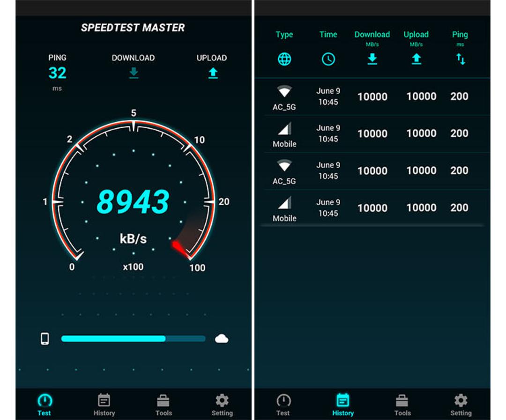
Task: Open Tools tab in left screen
Action: point(164,405)
